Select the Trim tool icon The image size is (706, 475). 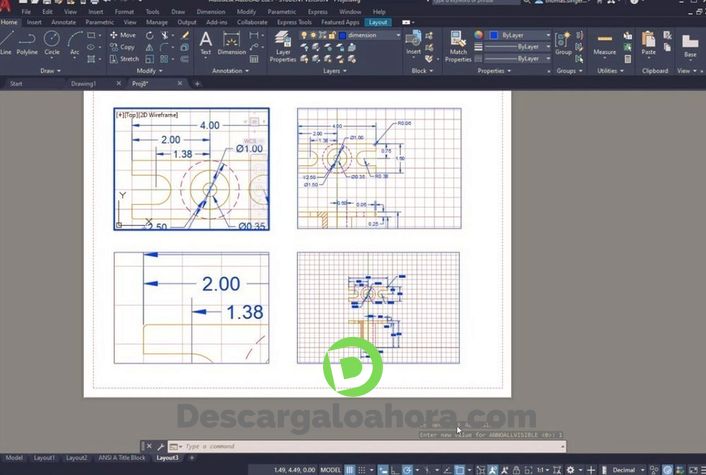165,35
